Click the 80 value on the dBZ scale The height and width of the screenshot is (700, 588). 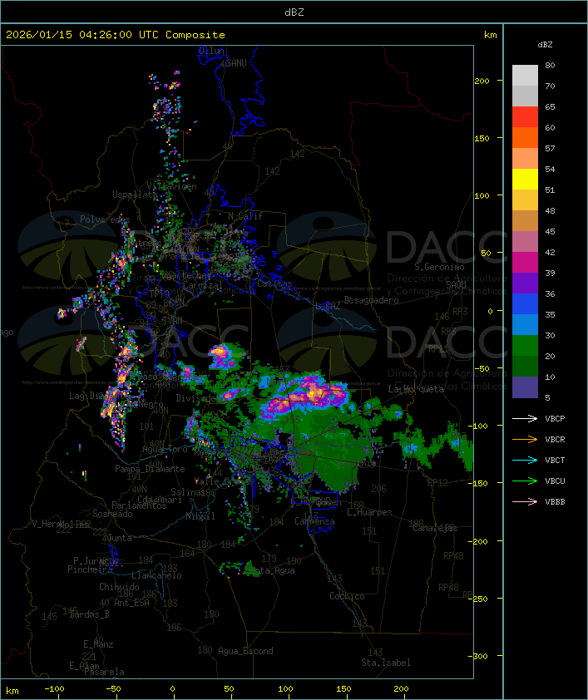click(x=550, y=66)
